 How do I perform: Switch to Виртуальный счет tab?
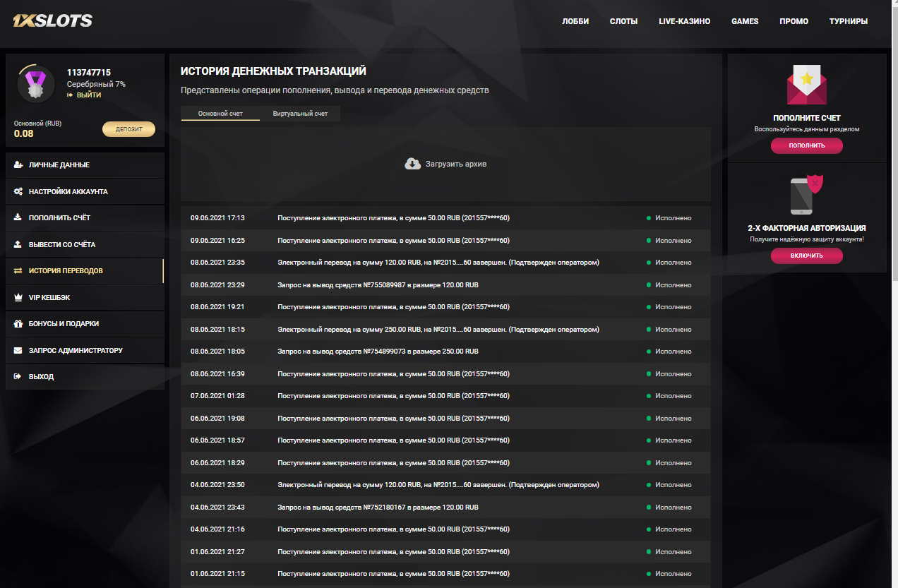coord(300,114)
